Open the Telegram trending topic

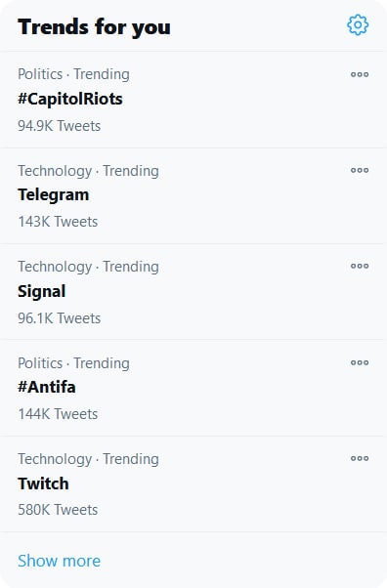[x=54, y=195]
